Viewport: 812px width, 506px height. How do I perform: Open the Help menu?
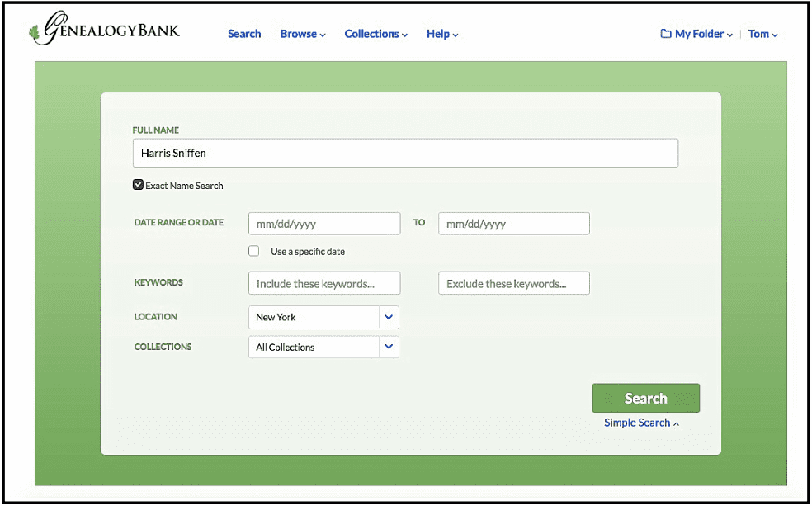click(442, 34)
